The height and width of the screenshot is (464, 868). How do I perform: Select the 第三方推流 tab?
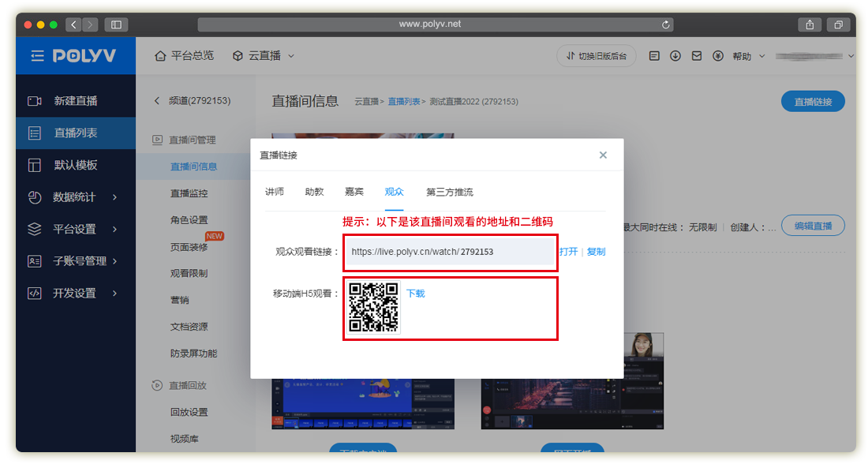(x=450, y=192)
